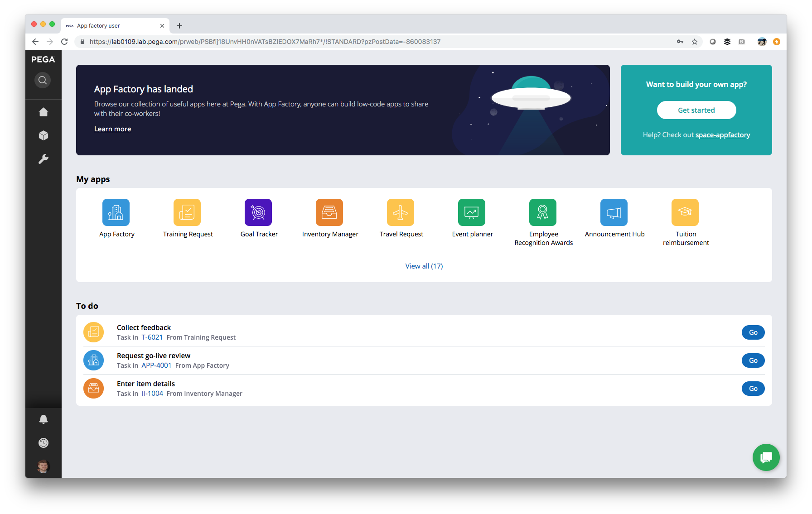Launch the App Factory app icon
This screenshot has width=812, height=514.
[116, 212]
